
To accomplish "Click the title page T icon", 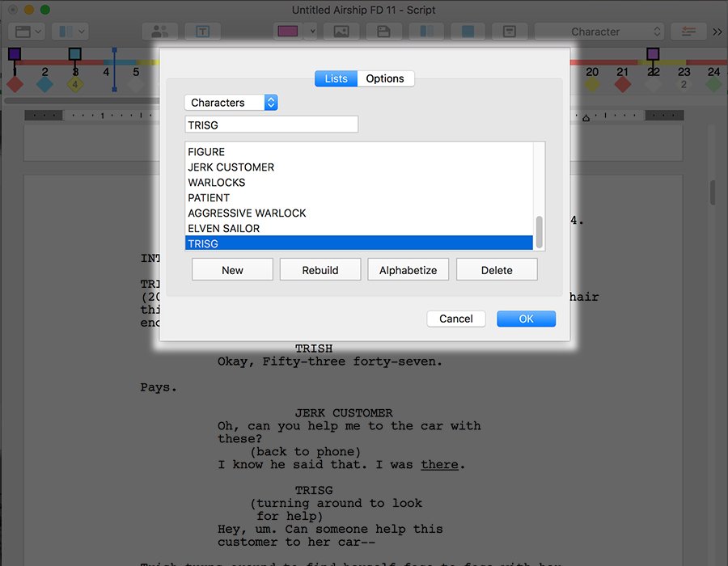I will (202, 32).
